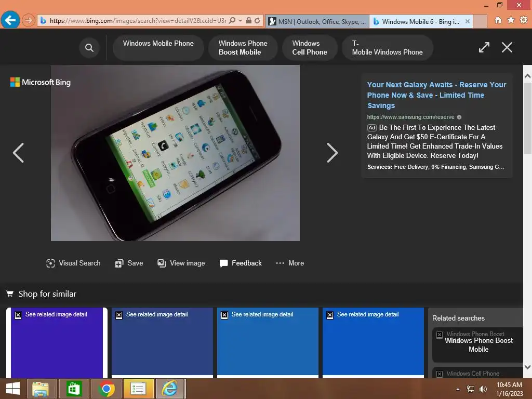
Task: Switch to the MSN Outlook tab
Action: pos(317,21)
